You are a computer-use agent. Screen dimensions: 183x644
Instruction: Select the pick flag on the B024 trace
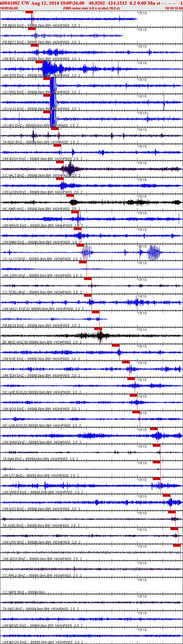(96, 312)
